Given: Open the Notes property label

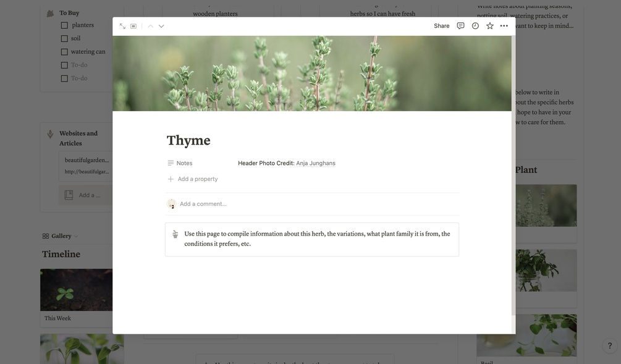Looking at the screenshot, I should (180, 163).
